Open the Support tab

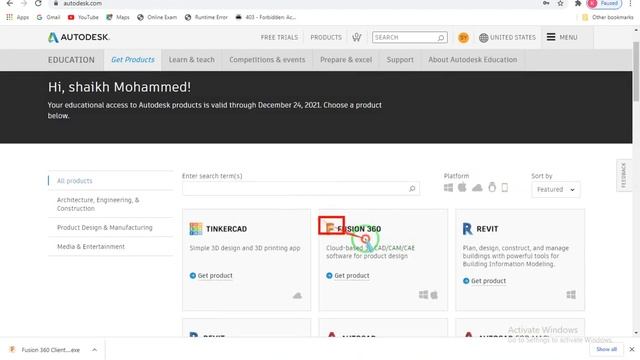tap(400, 60)
